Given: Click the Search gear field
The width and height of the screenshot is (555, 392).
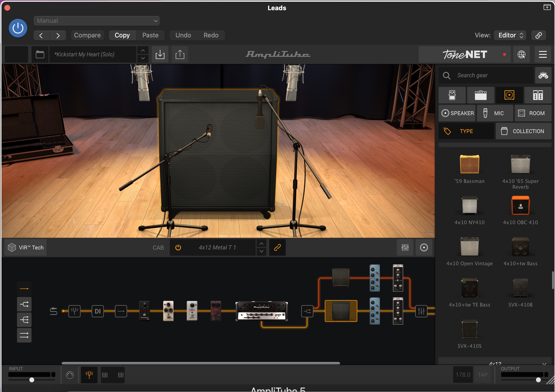Looking at the screenshot, I should [486, 76].
